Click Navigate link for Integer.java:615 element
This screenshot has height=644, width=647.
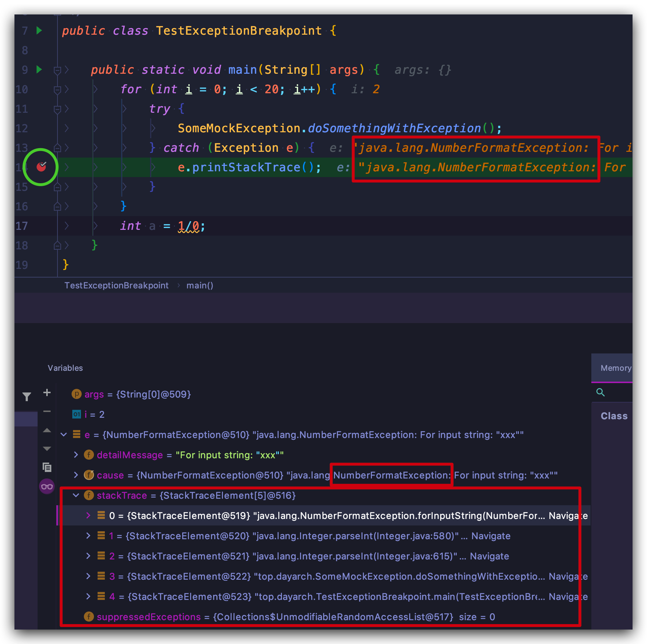point(489,556)
